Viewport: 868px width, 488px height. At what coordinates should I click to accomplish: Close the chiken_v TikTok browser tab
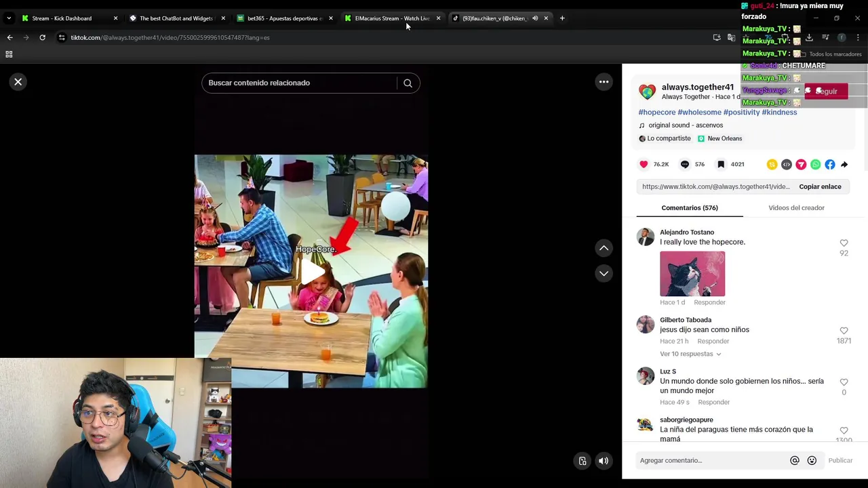tap(546, 18)
